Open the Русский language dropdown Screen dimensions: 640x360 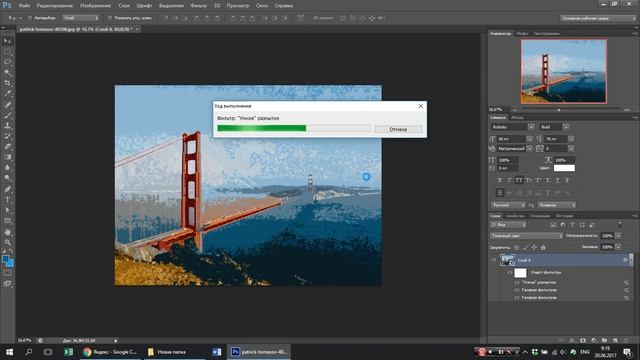508,205
